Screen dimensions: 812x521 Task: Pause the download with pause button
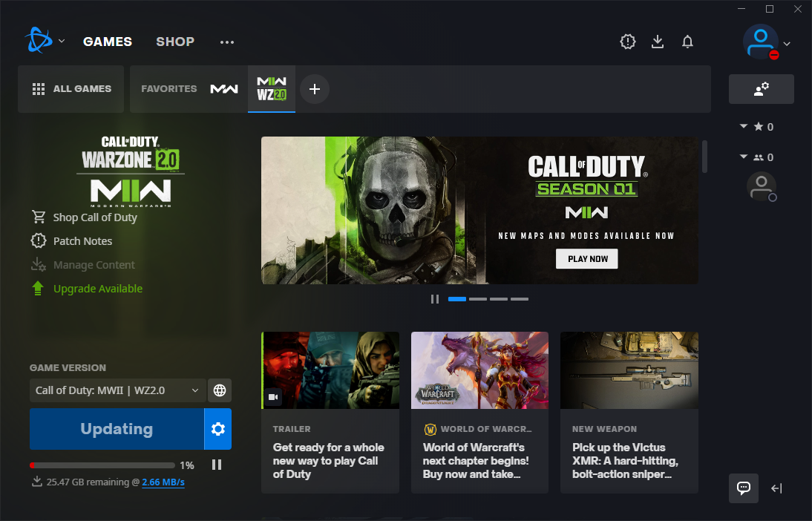217,465
